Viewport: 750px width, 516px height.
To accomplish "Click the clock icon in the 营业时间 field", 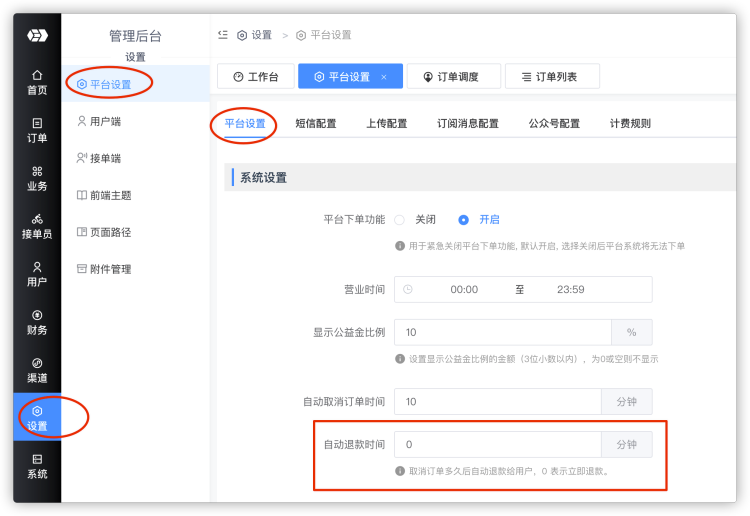I will pyautogui.click(x=408, y=289).
